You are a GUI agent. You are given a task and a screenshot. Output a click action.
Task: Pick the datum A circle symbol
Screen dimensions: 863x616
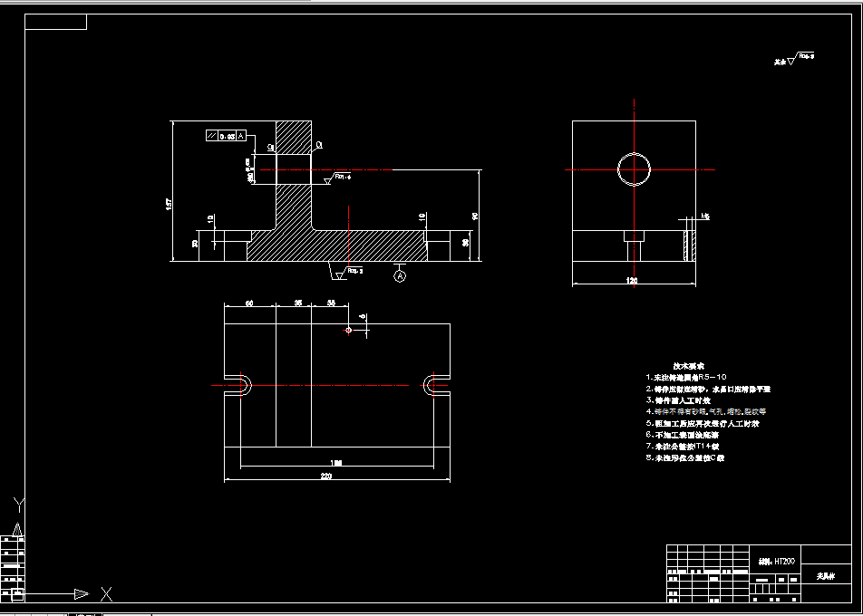[x=400, y=275]
